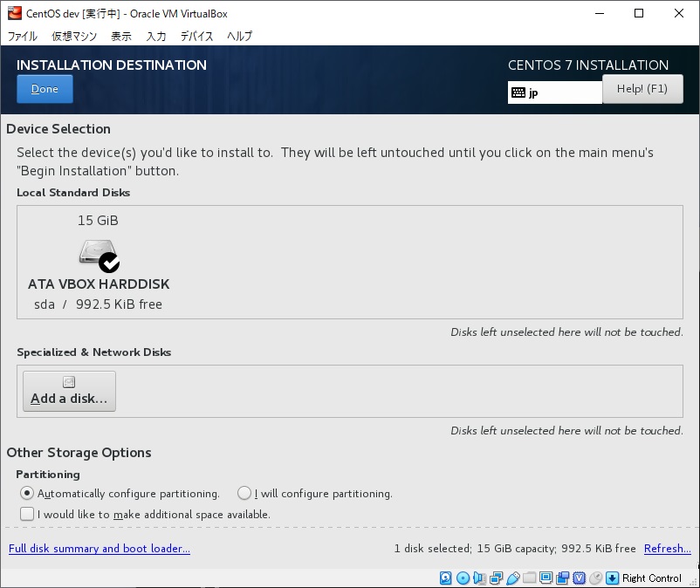Open the デバイス menu

pyautogui.click(x=196, y=36)
